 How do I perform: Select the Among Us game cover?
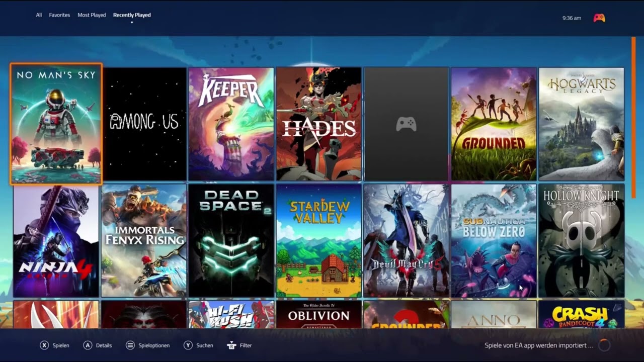coord(144,124)
